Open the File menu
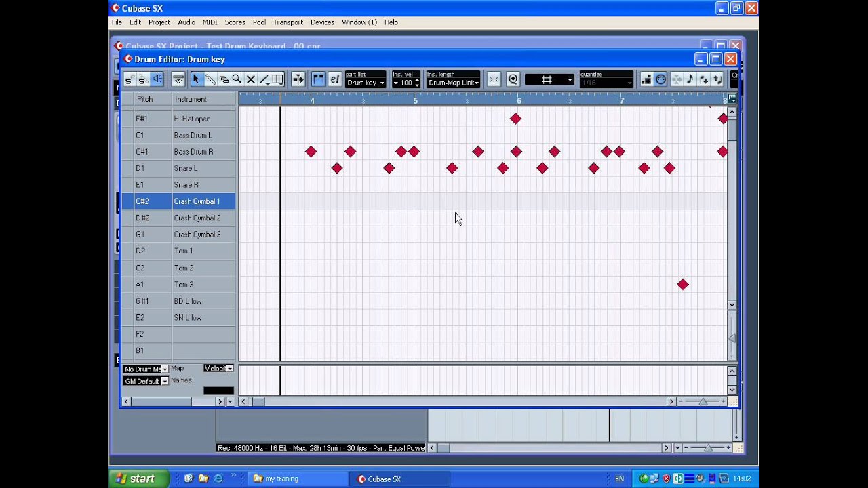The image size is (868, 488). [117, 22]
